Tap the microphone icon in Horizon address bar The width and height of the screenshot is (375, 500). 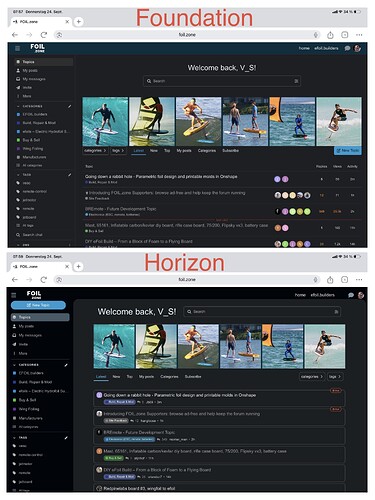pyautogui.click(x=315, y=280)
